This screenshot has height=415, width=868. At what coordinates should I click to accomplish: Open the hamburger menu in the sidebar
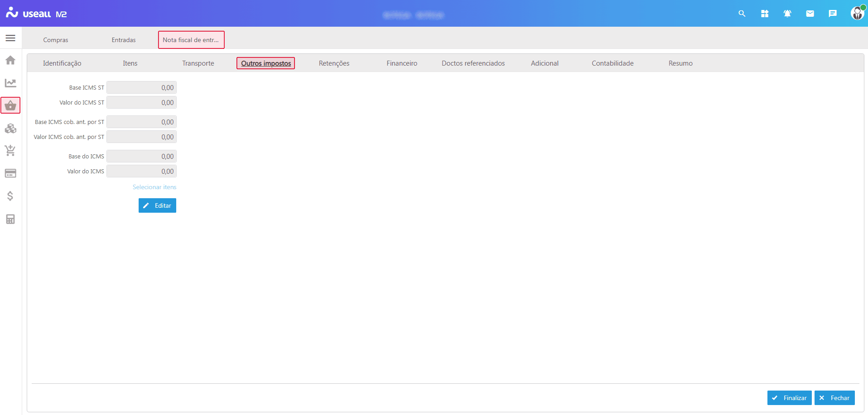[x=10, y=38]
